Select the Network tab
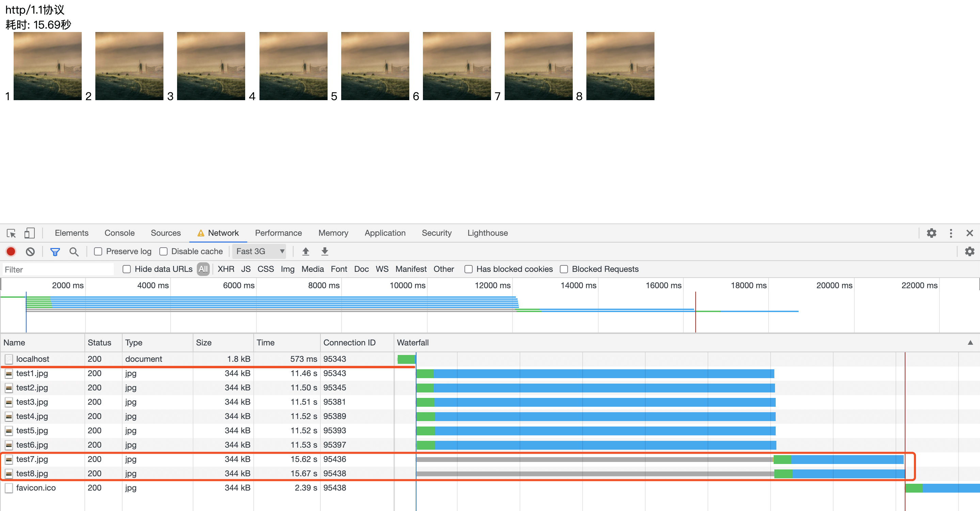Screen dimensions: 980x511 click(218, 233)
